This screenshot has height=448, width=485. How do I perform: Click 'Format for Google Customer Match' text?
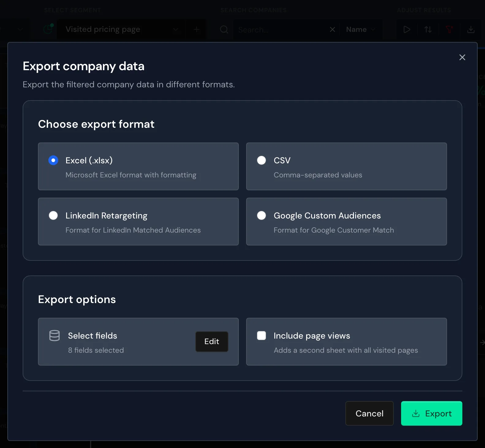[334, 230]
